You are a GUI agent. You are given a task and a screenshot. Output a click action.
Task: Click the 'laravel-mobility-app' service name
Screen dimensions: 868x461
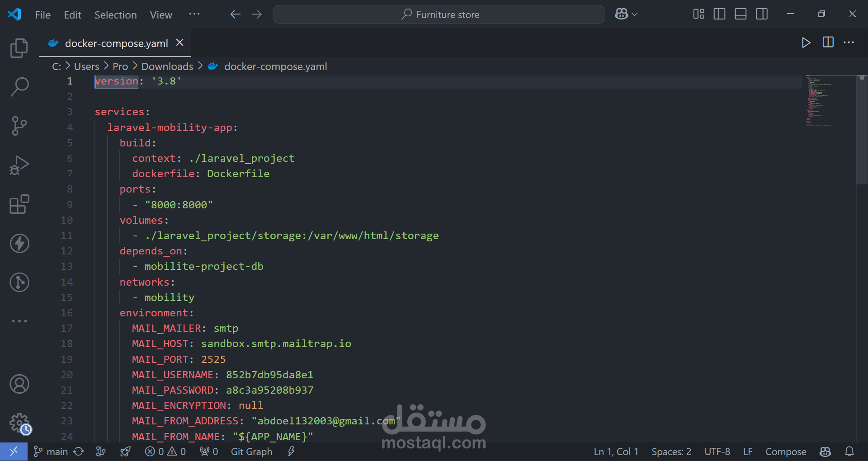pos(170,127)
